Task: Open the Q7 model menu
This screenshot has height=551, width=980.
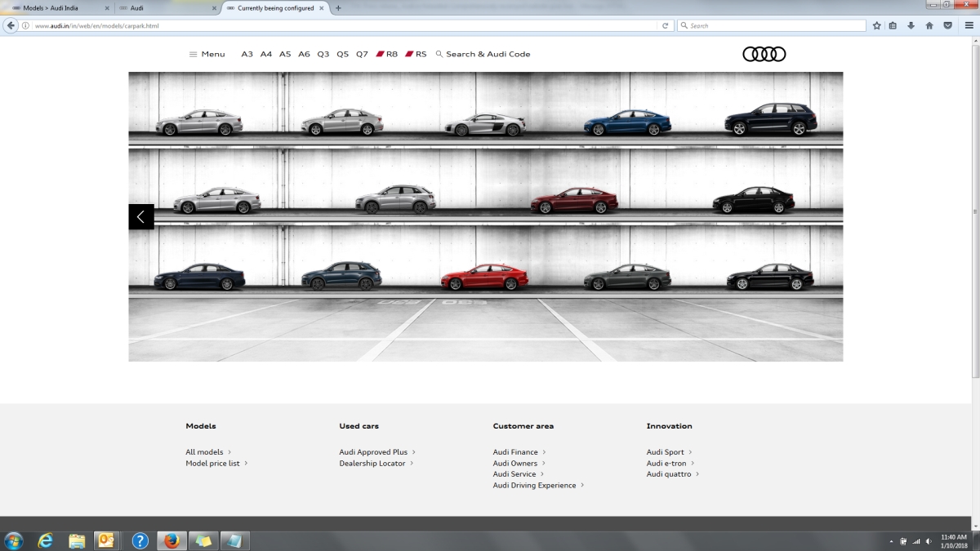Action: point(362,54)
